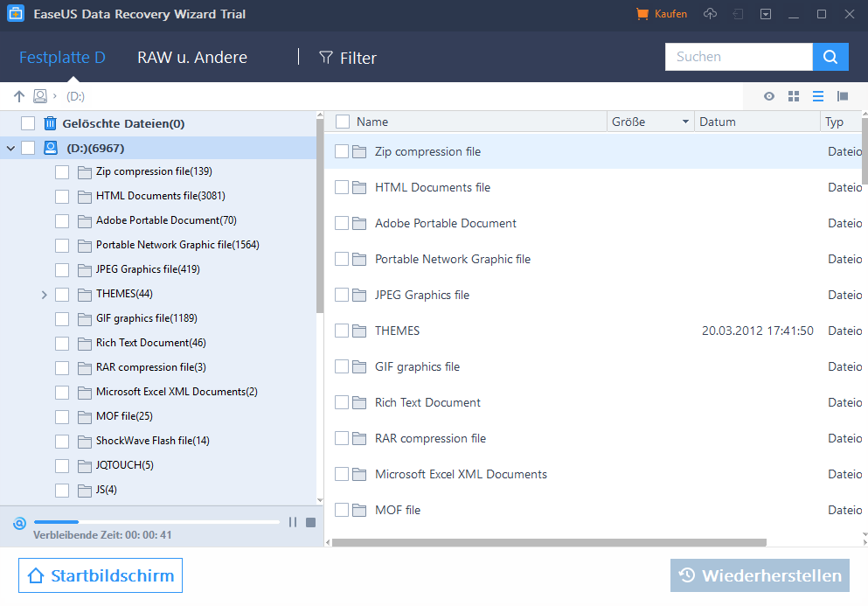Click the scan progress spinner icon
This screenshot has height=606, width=868.
coord(19,523)
